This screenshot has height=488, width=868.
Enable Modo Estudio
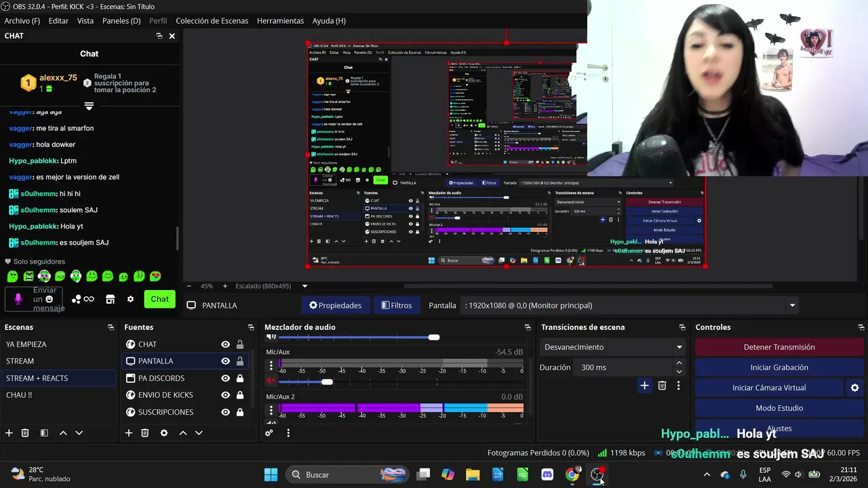[779, 408]
